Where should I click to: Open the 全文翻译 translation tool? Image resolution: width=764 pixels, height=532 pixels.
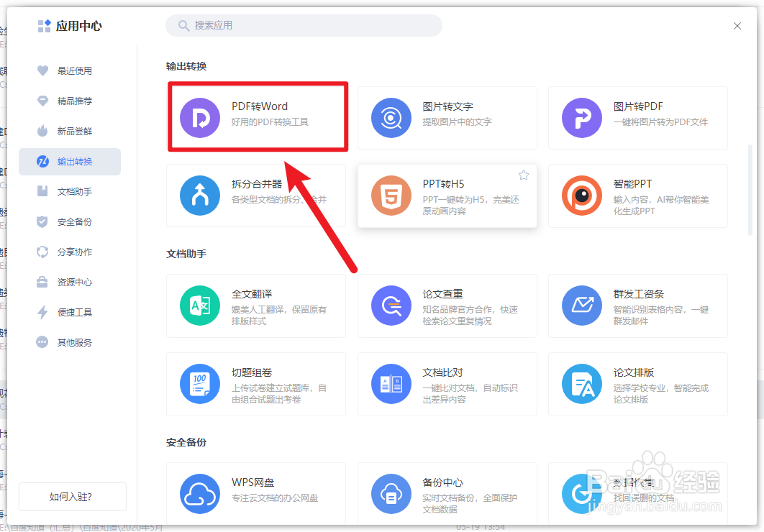(x=257, y=306)
